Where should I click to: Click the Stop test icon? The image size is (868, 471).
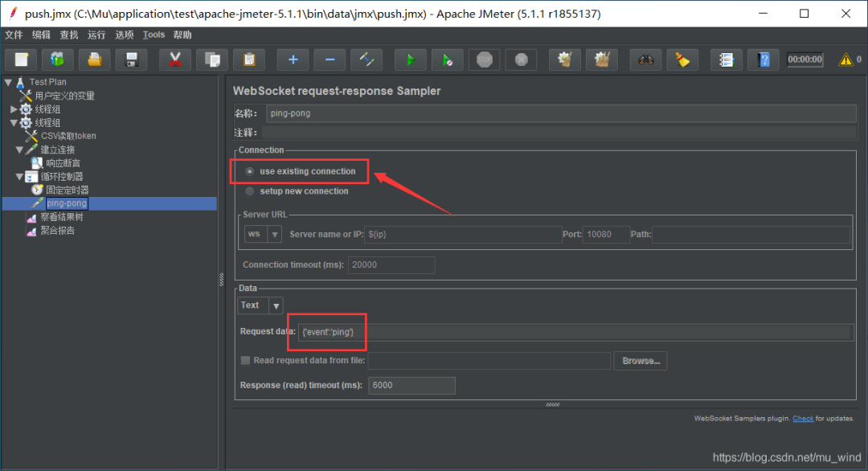(485, 59)
